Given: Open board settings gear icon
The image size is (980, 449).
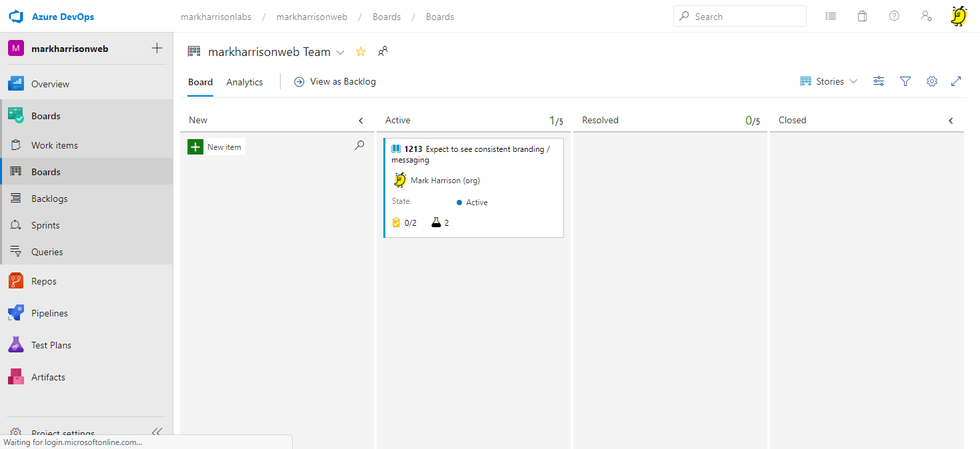Looking at the screenshot, I should point(932,81).
